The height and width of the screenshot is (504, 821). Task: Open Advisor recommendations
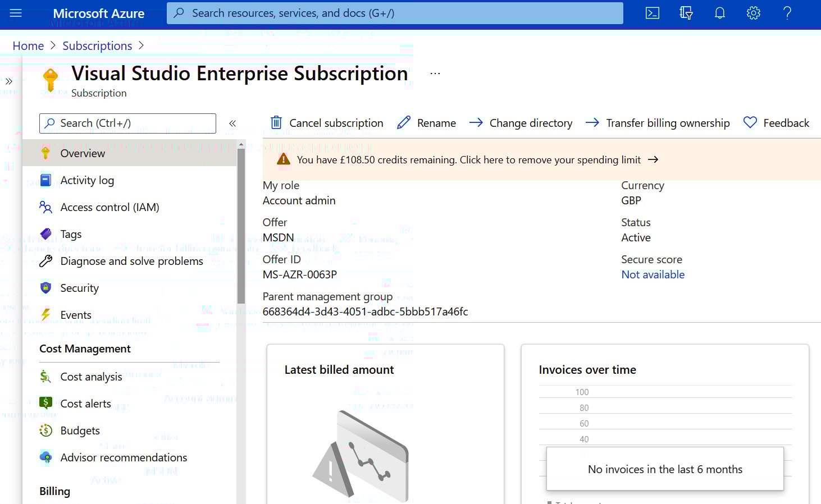(x=130, y=457)
